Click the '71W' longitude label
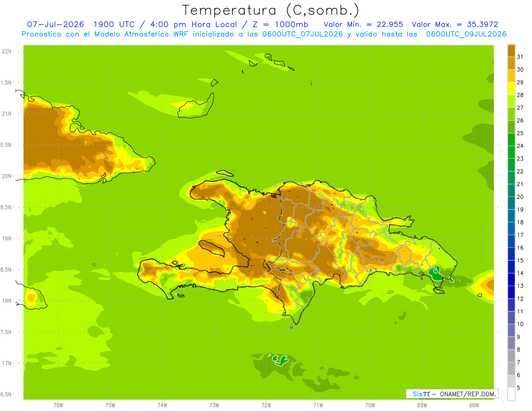 [x=318, y=405]
